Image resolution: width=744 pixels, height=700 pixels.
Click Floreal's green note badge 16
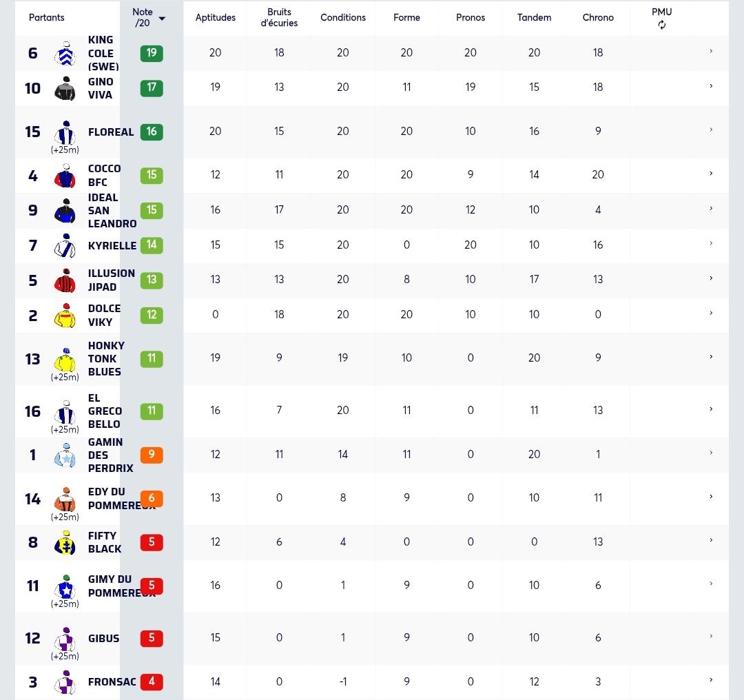coord(152,132)
